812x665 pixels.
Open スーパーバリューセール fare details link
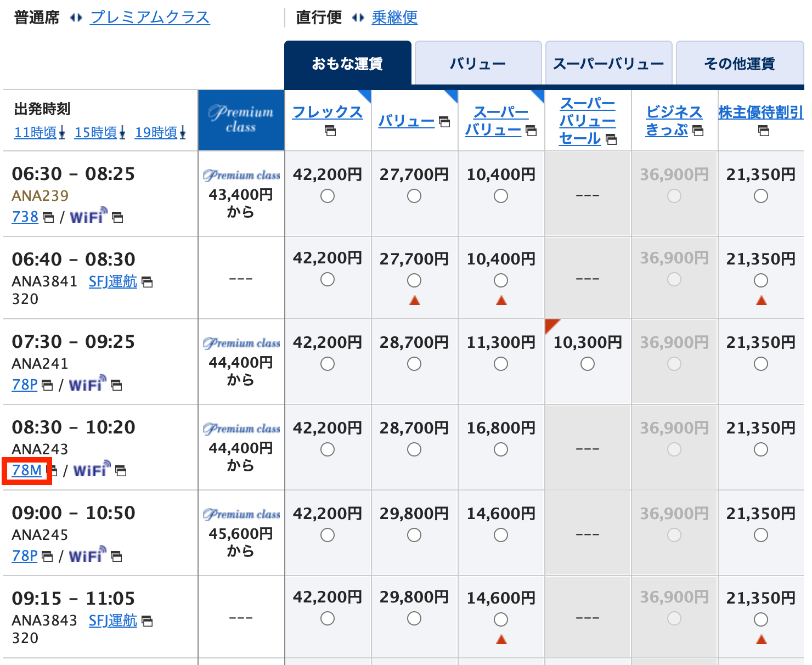click(588, 121)
